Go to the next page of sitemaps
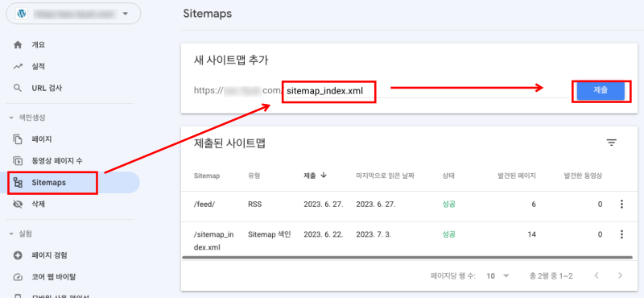Screen dimensions: 644x298 click(621, 275)
